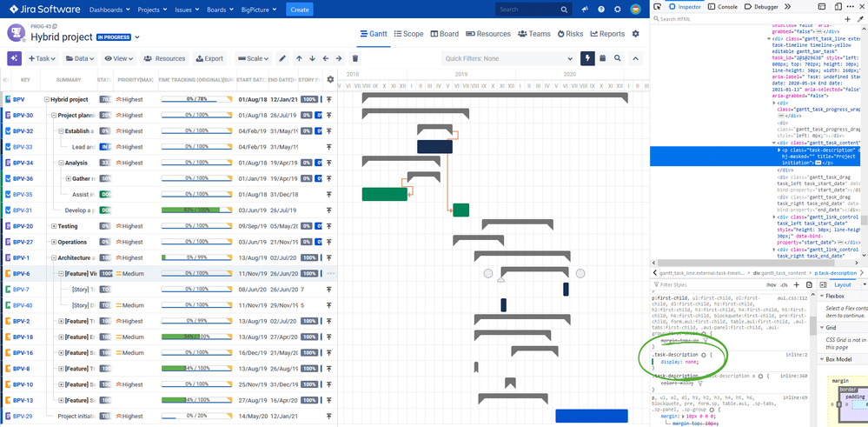Open the calendar icon in Gantt toolbar
This screenshot has width=868, height=427.
point(602,58)
